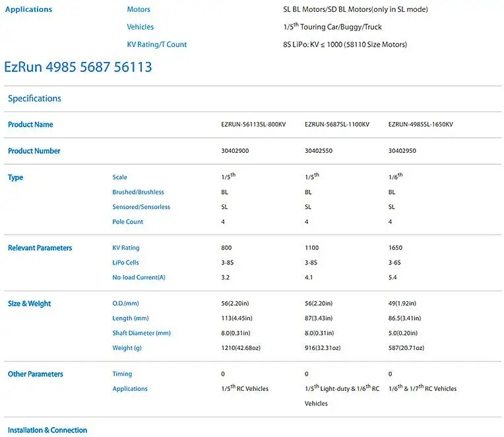The width and height of the screenshot is (504, 437).
Task: Click the Other Parameters section label
Action: coord(36,374)
